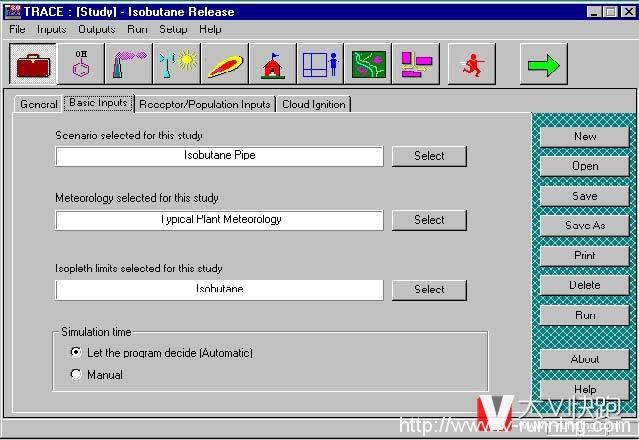This screenshot has height=440, width=639.
Task: Click the magenta building layout icon
Action: [x=416, y=64]
